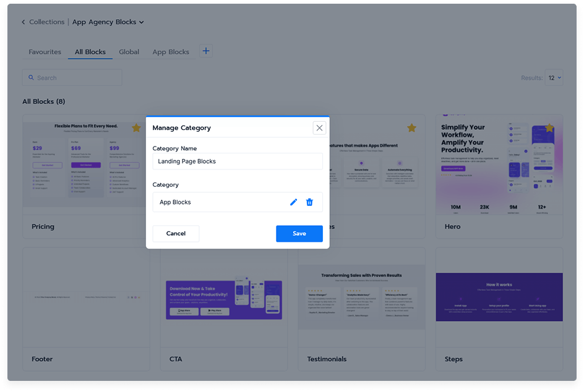The height and width of the screenshot is (392, 584).
Task: Delete App Blocks category via trash icon
Action: [309, 202]
